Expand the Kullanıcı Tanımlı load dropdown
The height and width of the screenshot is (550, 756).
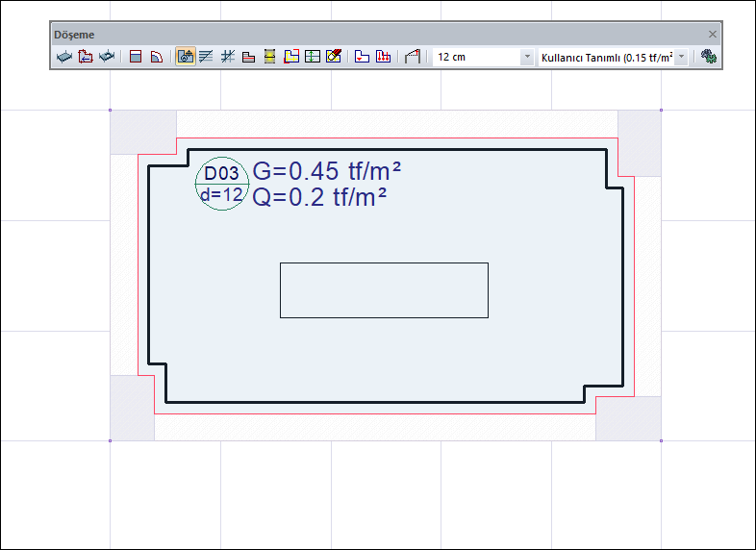[681, 58]
